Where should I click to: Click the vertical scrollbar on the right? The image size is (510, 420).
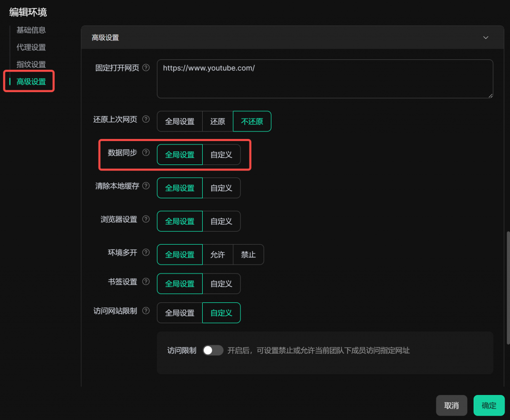pyautogui.click(x=508, y=287)
